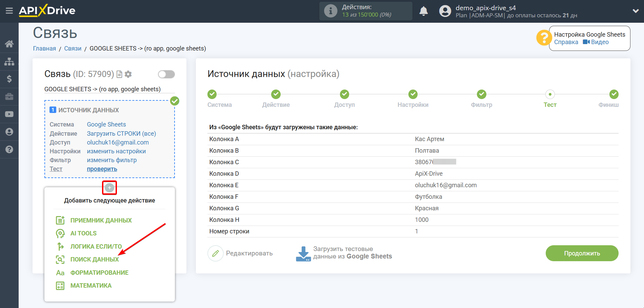
Task: Toggle the connection on/off switch
Action: (x=166, y=74)
